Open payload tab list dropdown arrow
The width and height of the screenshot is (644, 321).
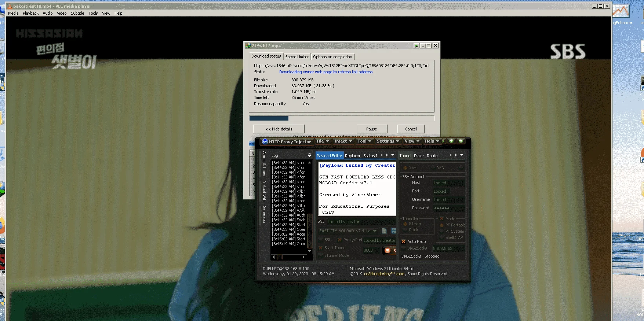[393, 155]
